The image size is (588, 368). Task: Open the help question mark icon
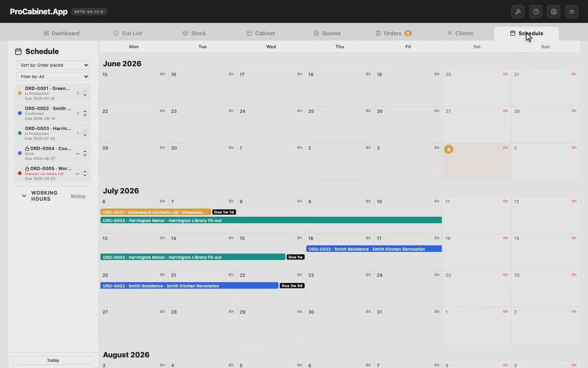tap(536, 11)
